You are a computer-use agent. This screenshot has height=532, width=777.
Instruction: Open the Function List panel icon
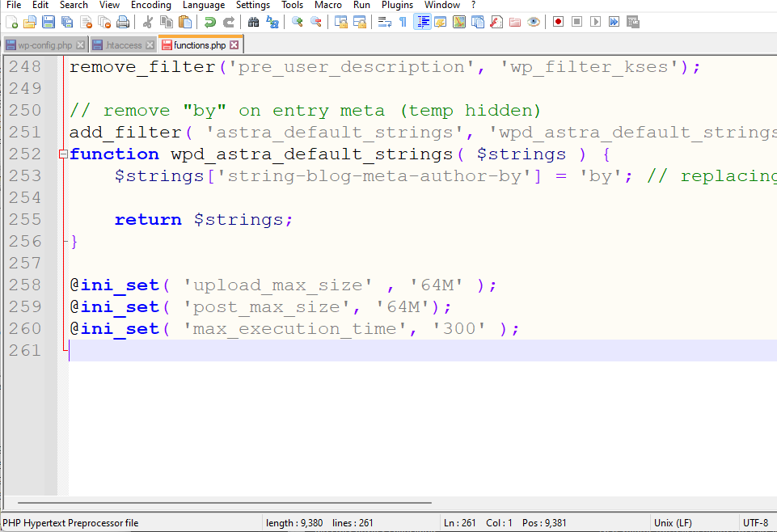click(496, 22)
